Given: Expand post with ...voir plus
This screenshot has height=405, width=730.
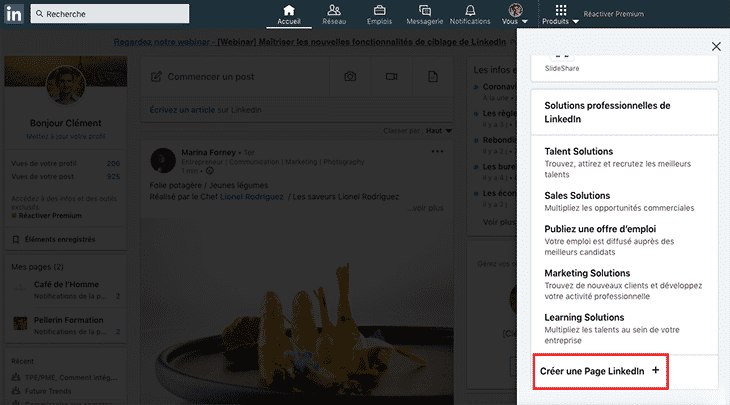Looking at the screenshot, I should [426, 208].
